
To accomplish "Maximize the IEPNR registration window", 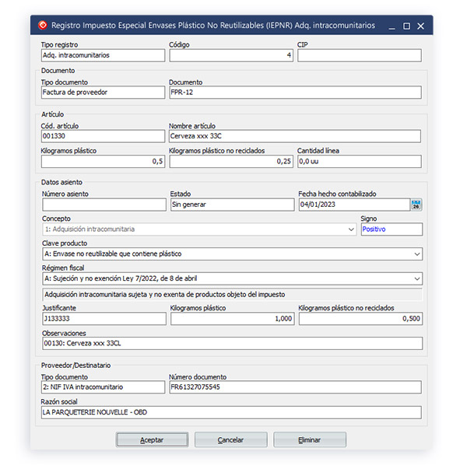I will pyautogui.click(x=406, y=26).
